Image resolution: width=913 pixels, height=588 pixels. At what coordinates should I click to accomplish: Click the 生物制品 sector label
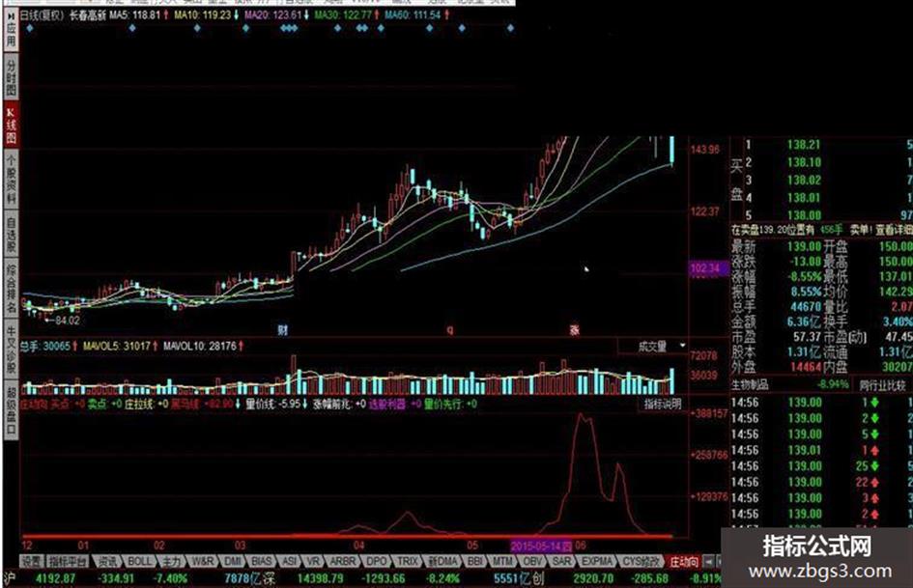[x=750, y=385]
